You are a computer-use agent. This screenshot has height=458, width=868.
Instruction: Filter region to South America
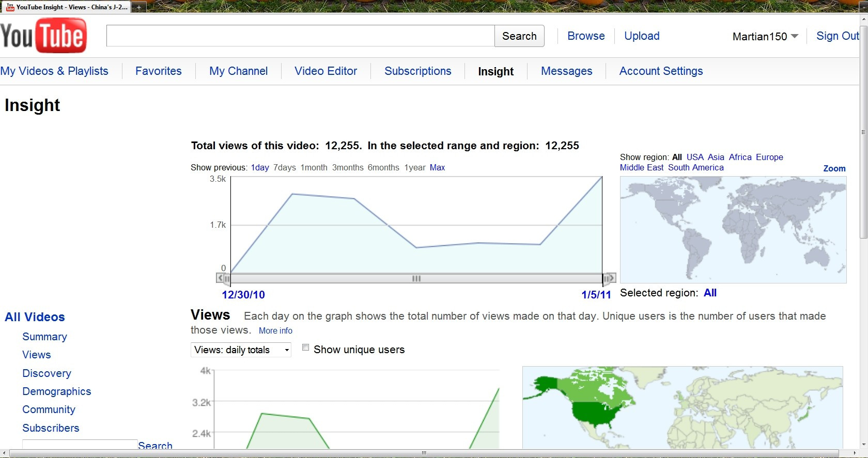click(x=696, y=168)
